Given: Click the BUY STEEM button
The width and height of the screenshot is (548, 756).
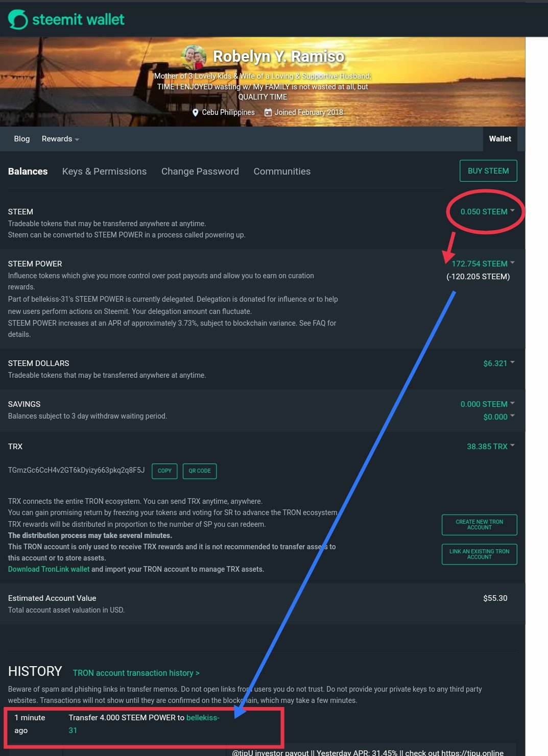Looking at the screenshot, I should tap(488, 171).
